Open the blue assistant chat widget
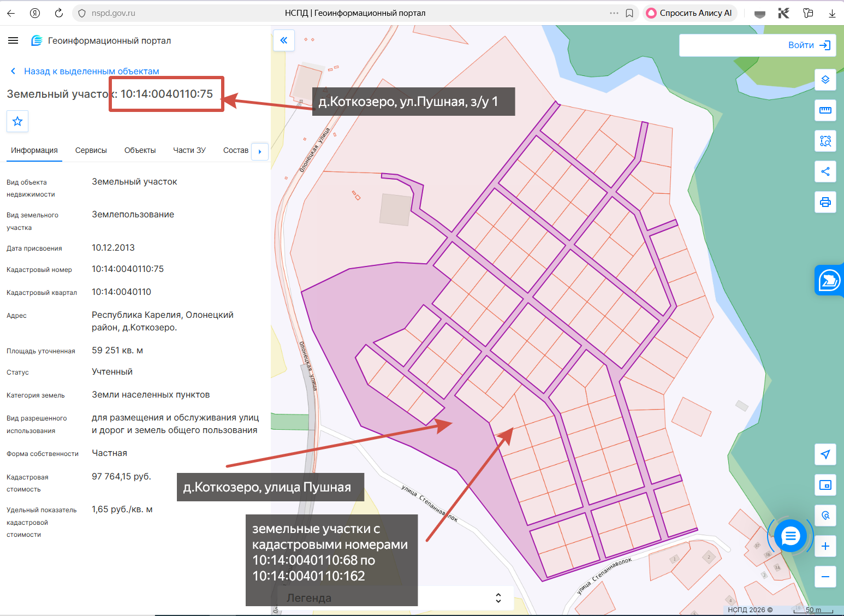844x616 pixels. [x=829, y=281]
